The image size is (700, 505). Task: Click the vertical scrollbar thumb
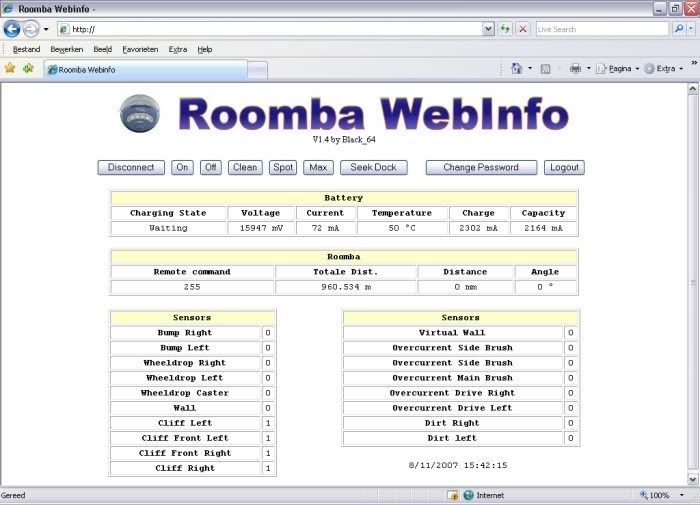point(692,282)
